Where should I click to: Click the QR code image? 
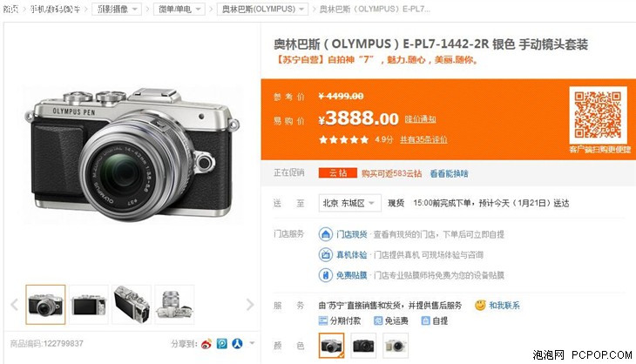tap(598, 115)
